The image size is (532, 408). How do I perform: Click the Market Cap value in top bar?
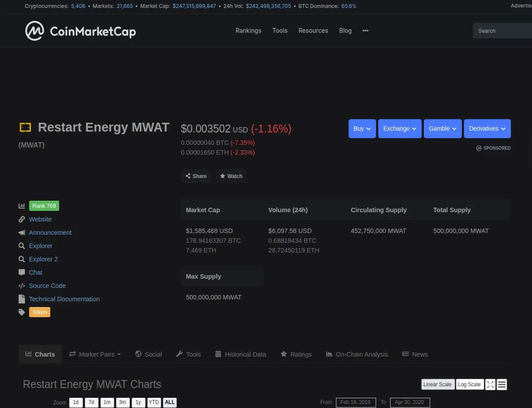pyautogui.click(x=194, y=6)
